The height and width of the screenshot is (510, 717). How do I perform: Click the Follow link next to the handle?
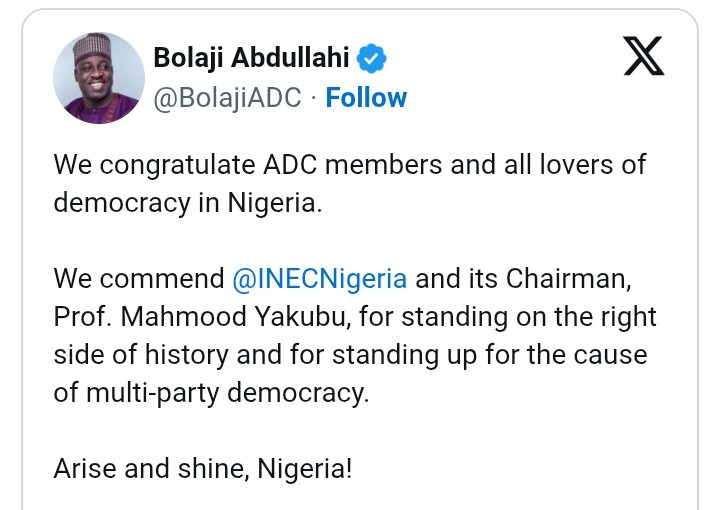[x=366, y=98]
